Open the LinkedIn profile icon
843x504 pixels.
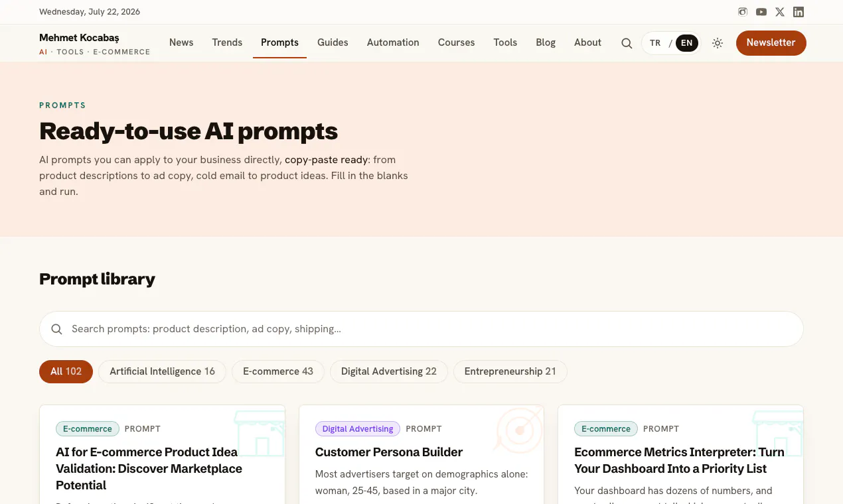[799, 12]
